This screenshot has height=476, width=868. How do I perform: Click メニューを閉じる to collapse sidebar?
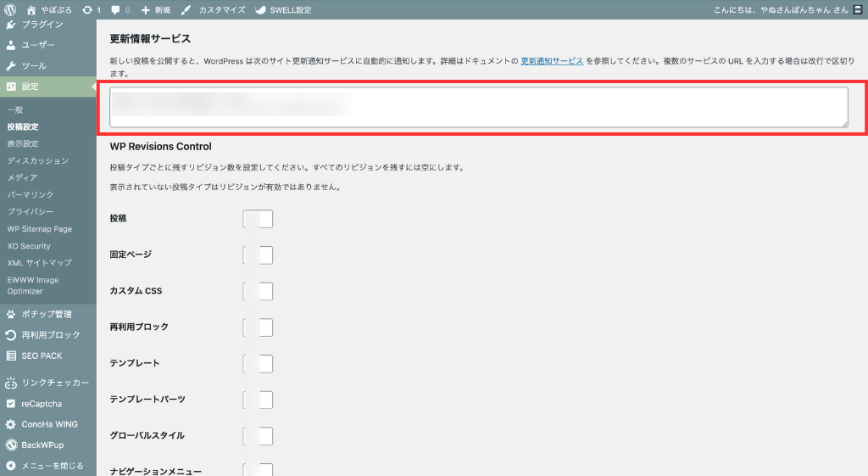tap(53, 466)
